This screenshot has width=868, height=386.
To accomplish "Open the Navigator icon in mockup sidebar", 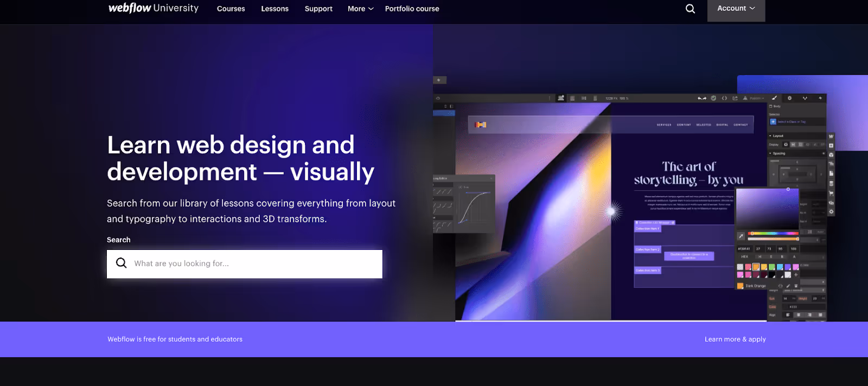I will [831, 164].
